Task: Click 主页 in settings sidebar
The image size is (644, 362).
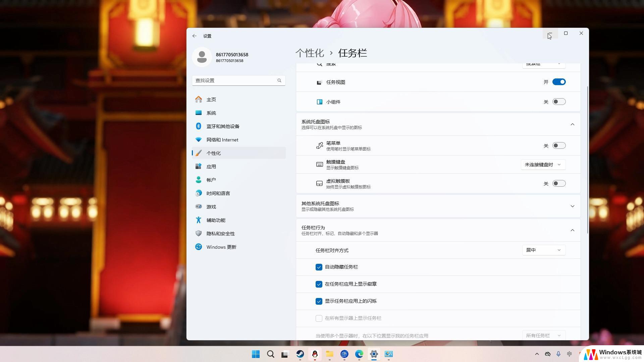Action: [211, 100]
